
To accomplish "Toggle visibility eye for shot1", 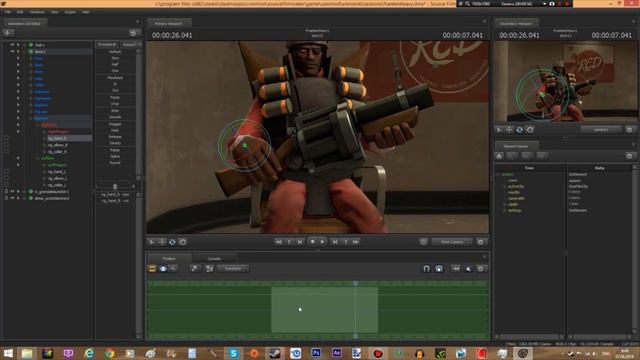I will pos(12,44).
